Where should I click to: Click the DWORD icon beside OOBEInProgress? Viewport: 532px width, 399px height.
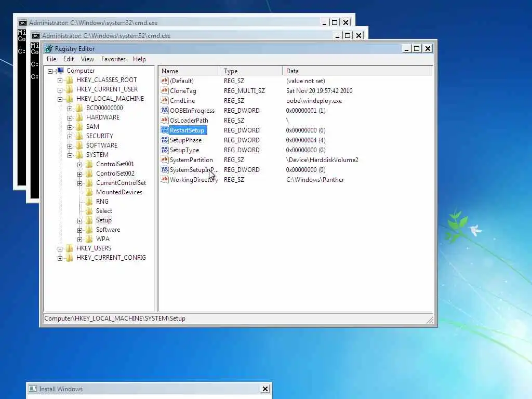[x=165, y=110]
